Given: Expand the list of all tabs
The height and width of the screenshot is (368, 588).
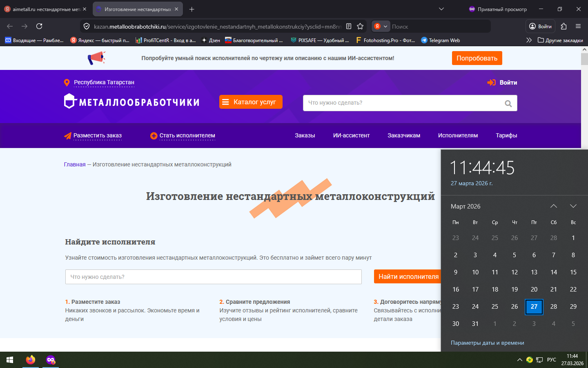Looking at the screenshot, I should (x=441, y=9).
